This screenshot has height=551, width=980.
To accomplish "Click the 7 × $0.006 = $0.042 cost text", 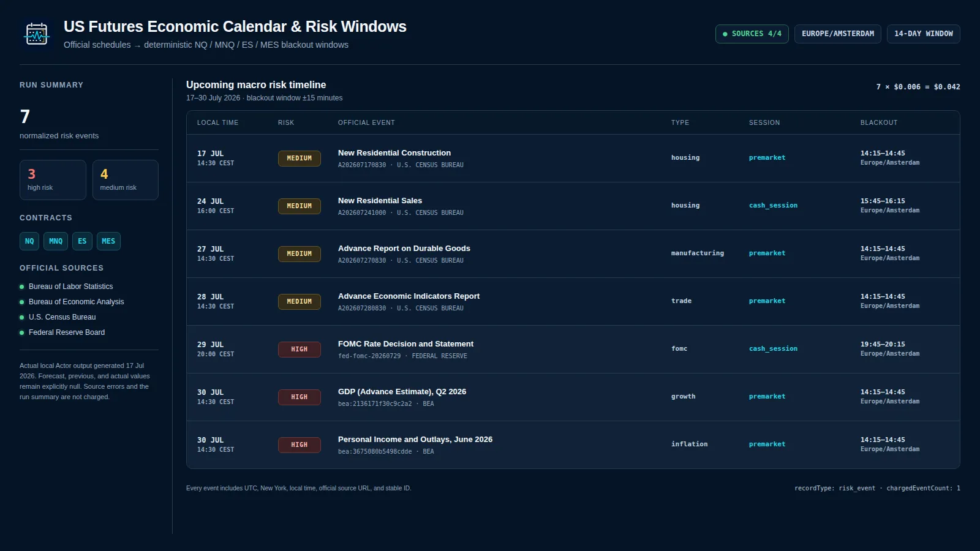I will point(918,87).
